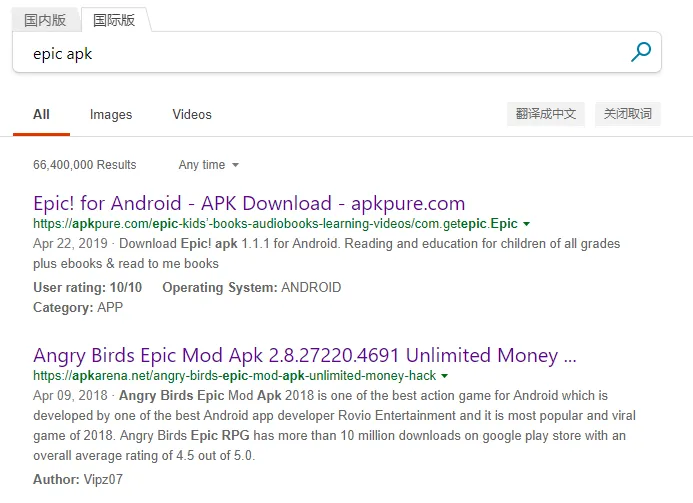Click the 翻译成中文 button
The height and width of the screenshot is (503, 693).
pos(546,114)
